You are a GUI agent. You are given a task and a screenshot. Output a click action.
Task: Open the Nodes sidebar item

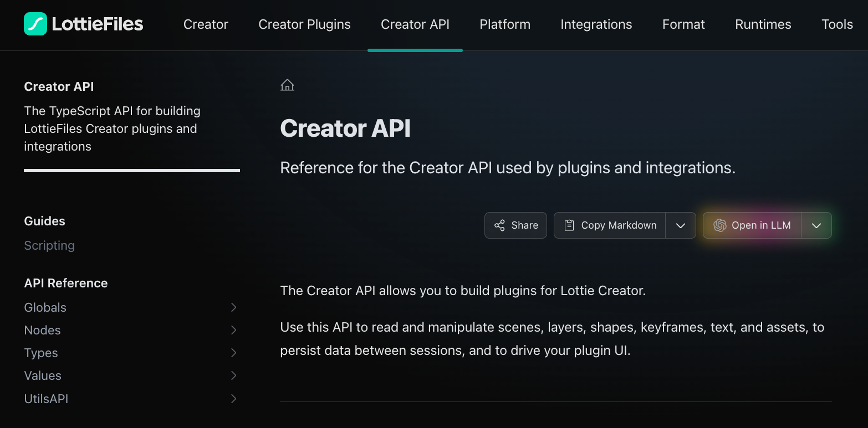(42, 330)
